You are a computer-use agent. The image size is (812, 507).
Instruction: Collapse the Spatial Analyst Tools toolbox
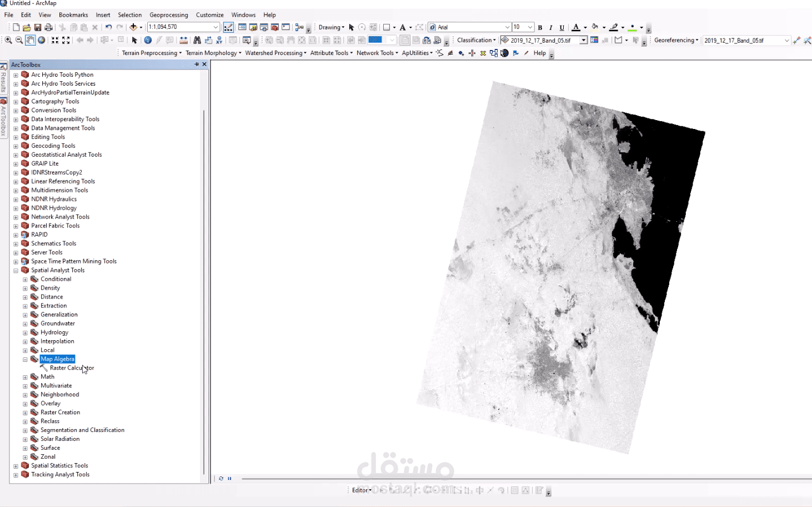tap(16, 271)
